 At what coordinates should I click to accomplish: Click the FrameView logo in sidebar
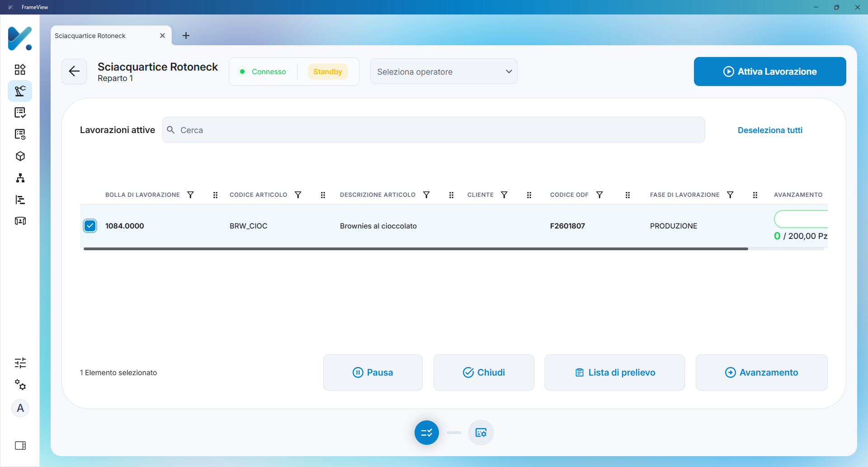pyautogui.click(x=20, y=38)
